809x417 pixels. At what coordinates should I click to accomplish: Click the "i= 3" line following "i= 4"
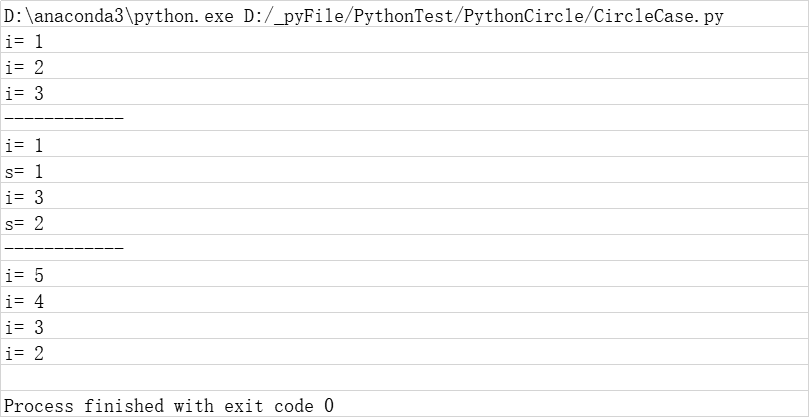[24, 328]
